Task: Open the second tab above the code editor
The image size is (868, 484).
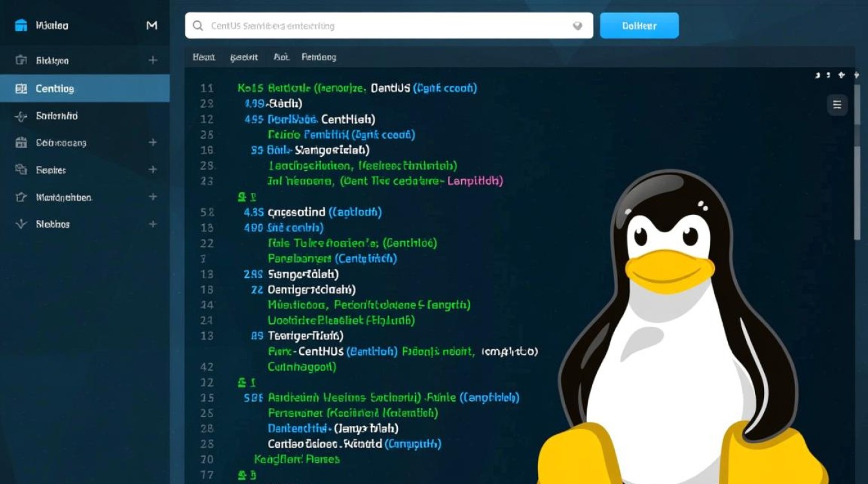Action: [x=244, y=57]
